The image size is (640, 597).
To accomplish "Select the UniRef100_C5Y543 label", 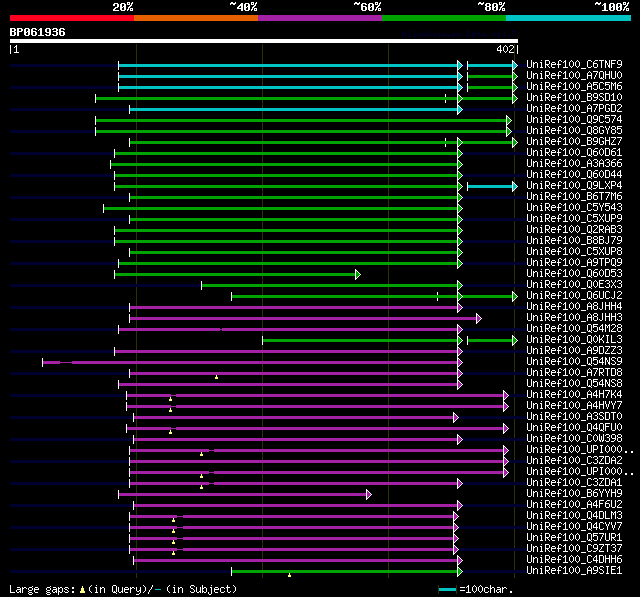I will pos(574,208).
